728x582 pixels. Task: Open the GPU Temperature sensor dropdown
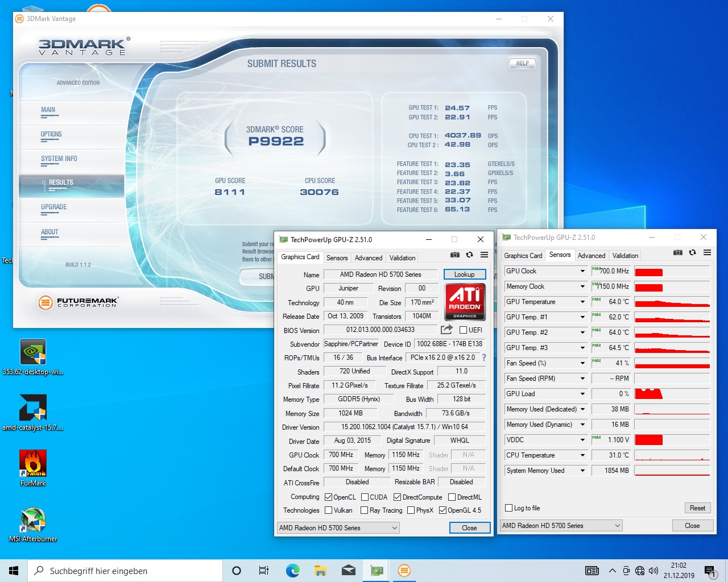pos(582,302)
